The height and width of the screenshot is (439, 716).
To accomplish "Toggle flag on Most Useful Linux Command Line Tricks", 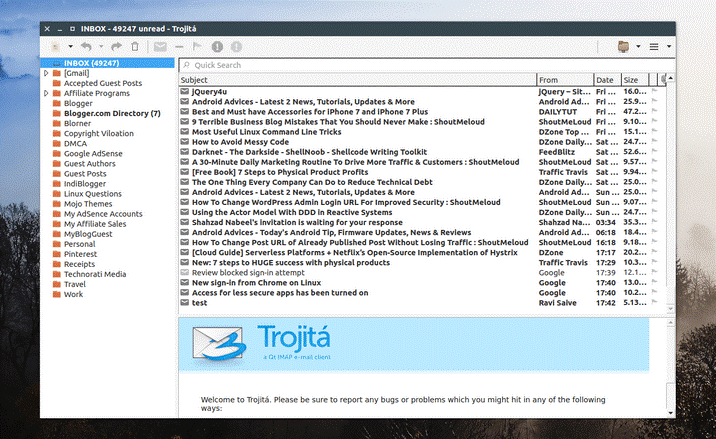I will click(654, 132).
